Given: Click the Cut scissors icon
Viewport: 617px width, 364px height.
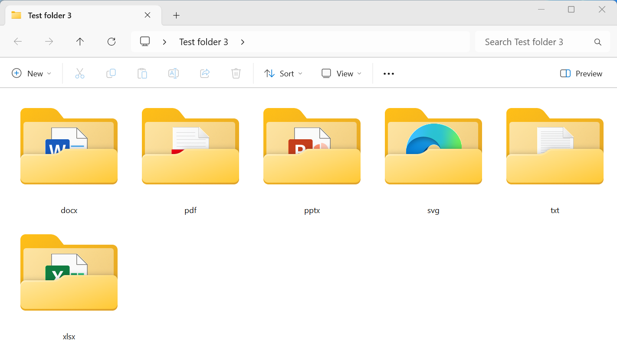Looking at the screenshot, I should [79, 73].
